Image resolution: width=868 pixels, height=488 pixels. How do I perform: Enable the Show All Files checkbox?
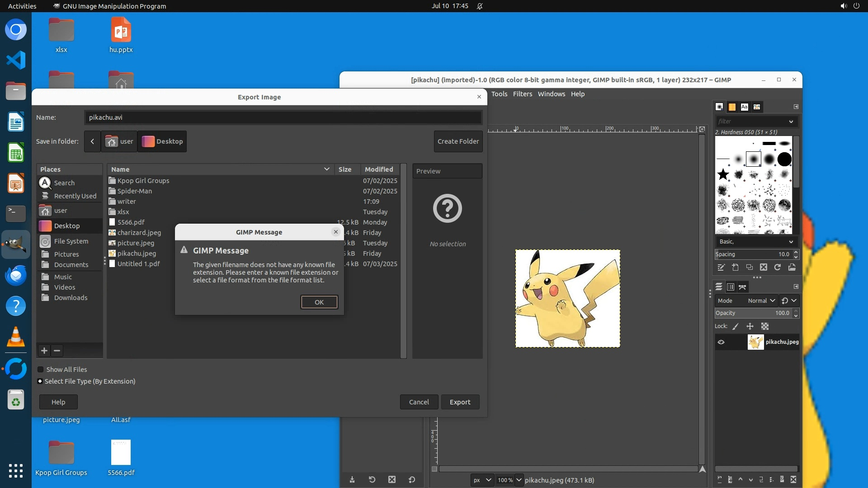click(41, 370)
